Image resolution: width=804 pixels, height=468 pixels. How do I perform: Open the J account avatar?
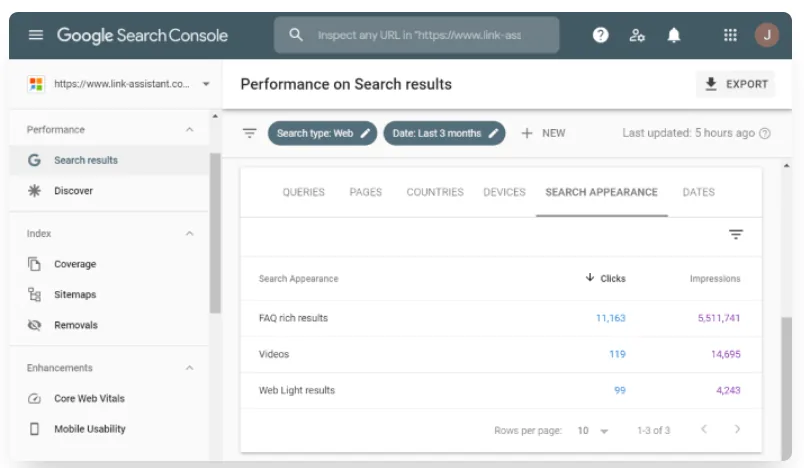[x=767, y=35]
